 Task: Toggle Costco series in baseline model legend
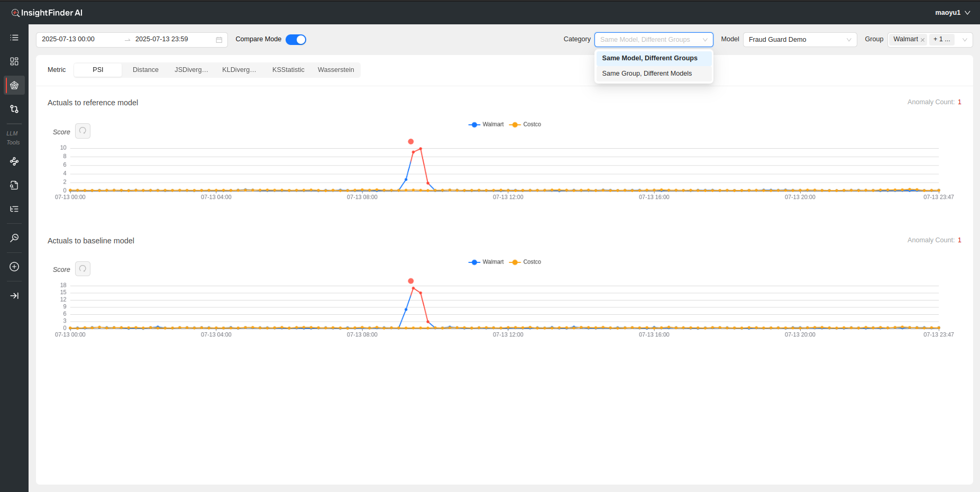coord(525,262)
